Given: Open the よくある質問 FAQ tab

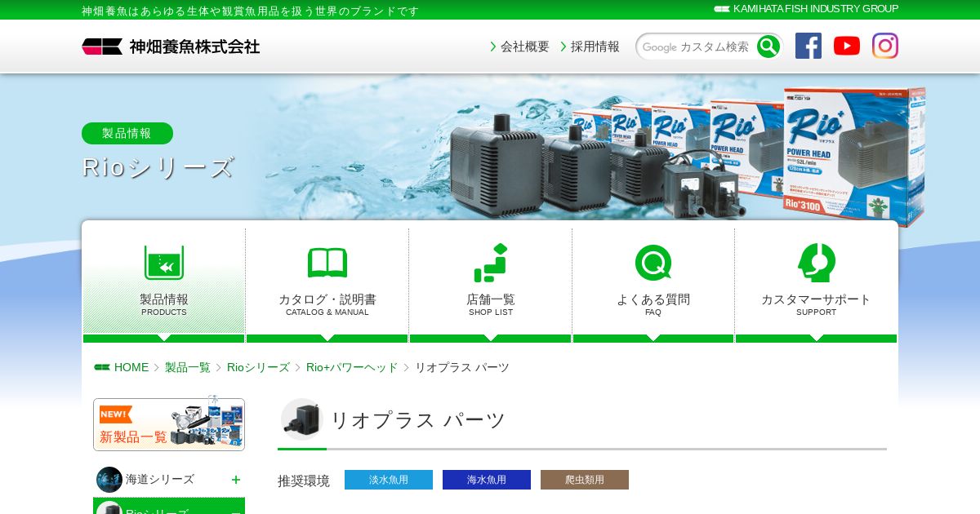Looking at the screenshot, I should click(x=653, y=286).
